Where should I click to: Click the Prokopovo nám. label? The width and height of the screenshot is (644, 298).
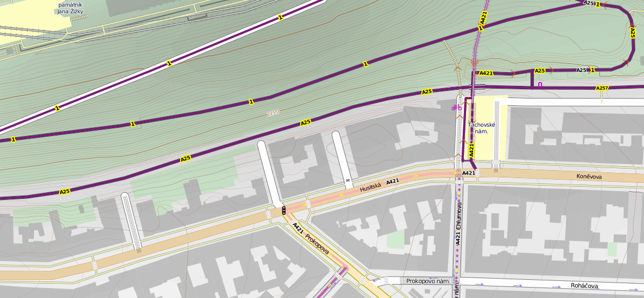[x=427, y=281]
